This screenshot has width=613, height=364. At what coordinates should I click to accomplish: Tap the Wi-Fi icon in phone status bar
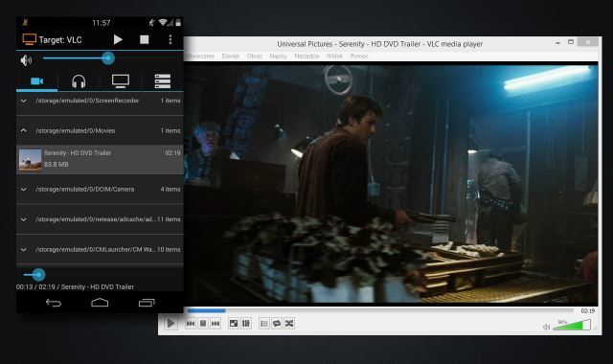tap(163, 22)
